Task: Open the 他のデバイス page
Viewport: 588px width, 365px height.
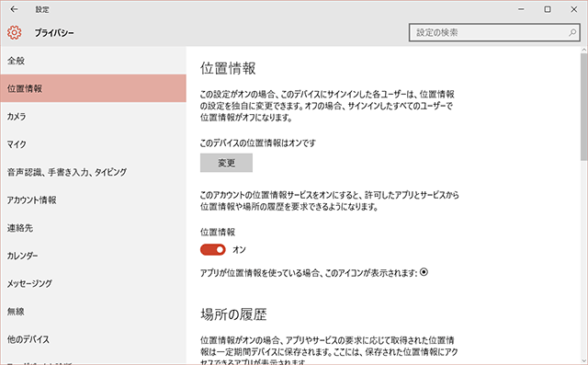Action: coord(93,339)
